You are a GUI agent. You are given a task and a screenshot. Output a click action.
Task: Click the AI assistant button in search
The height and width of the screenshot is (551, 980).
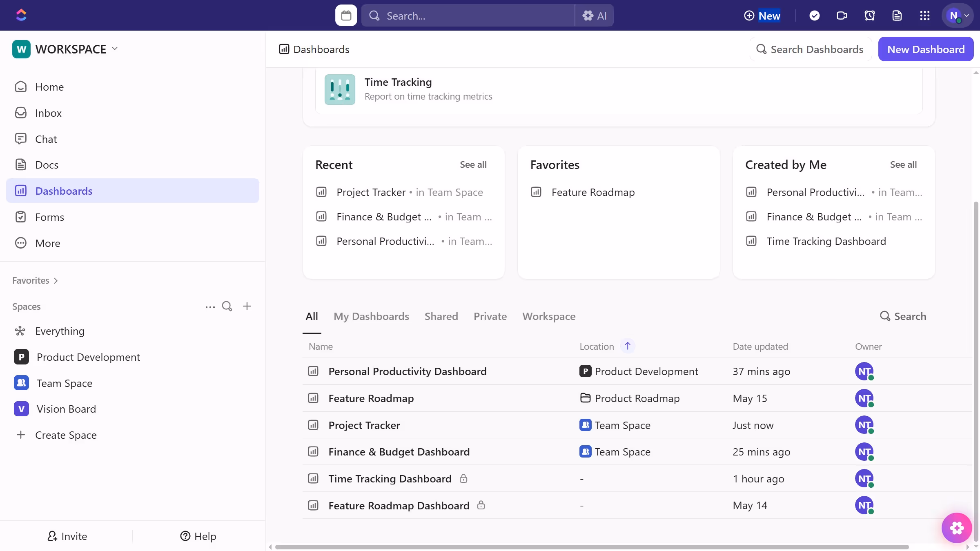[595, 16]
